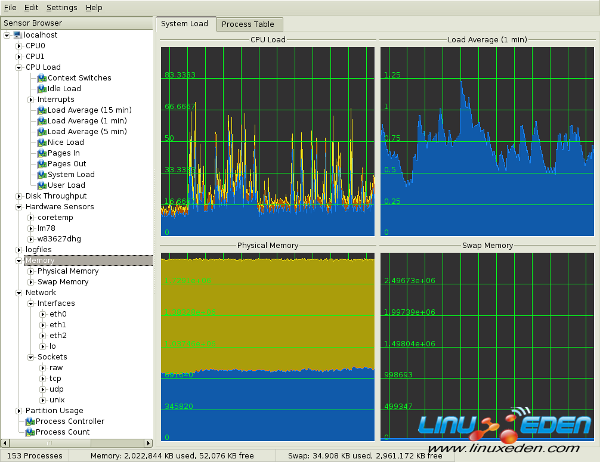Open the Edit menu

31,8
